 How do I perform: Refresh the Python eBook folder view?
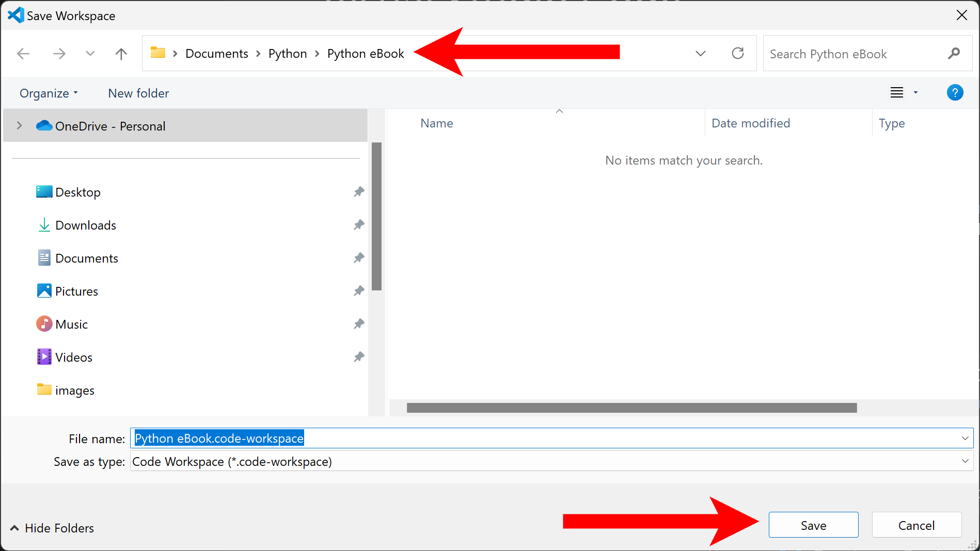point(738,53)
